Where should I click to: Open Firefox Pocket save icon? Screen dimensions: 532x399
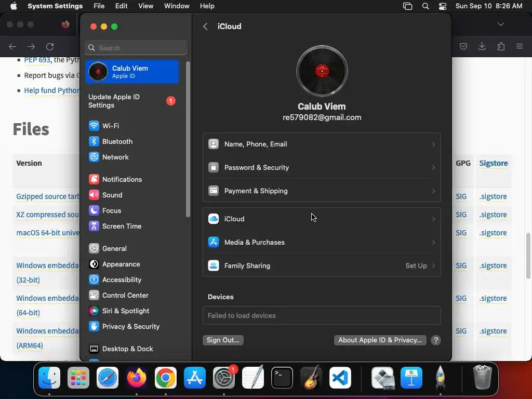point(463,46)
